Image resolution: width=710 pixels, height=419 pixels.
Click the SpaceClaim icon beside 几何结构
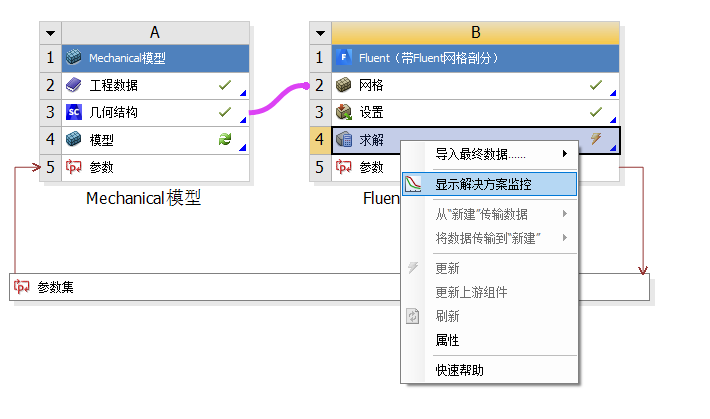pyautogui.click(x=73, y=112)
